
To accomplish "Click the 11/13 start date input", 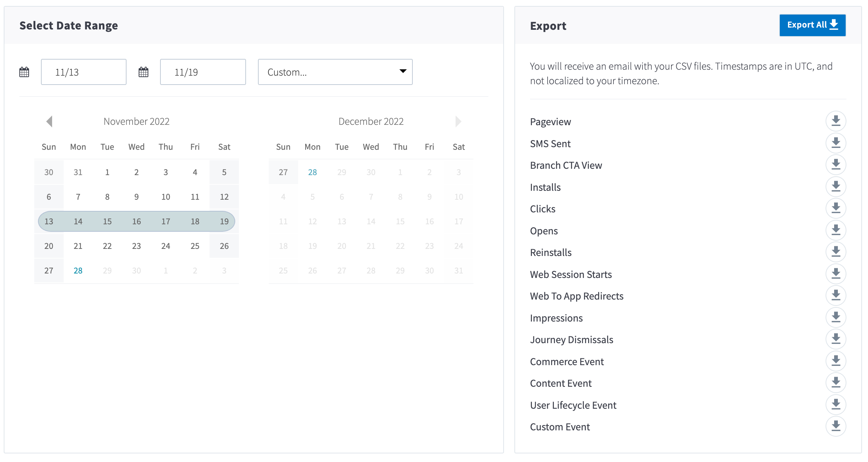I will click(84, 72).
